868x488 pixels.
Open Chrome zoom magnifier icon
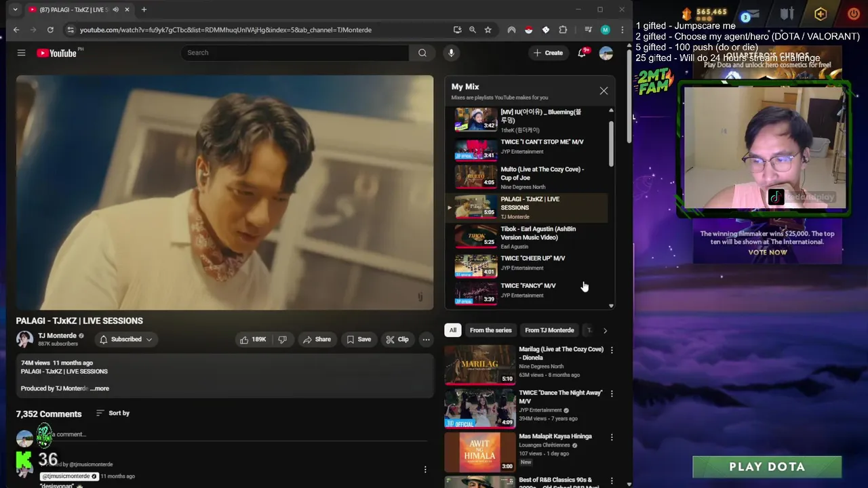tap(473, 30)
